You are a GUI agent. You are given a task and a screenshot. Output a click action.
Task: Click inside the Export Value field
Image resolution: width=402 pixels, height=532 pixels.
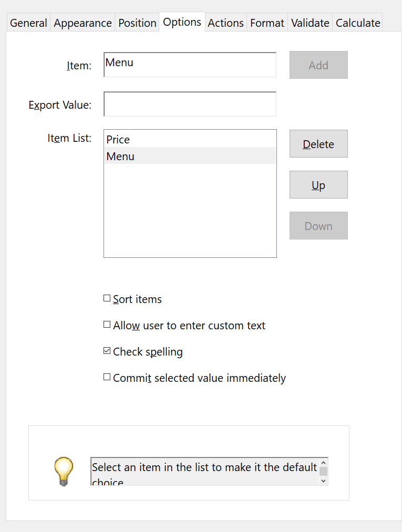(x=190, y=104)
